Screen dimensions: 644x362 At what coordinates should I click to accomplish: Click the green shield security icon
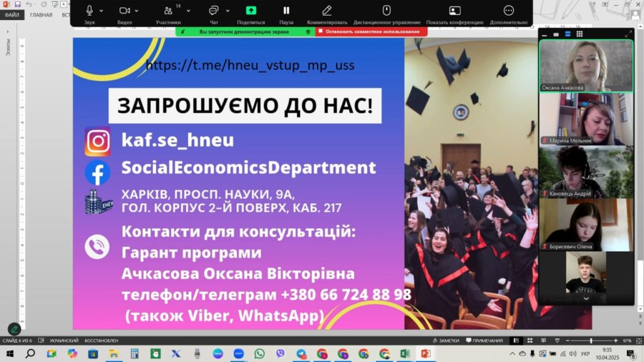[x=308, y=31]
